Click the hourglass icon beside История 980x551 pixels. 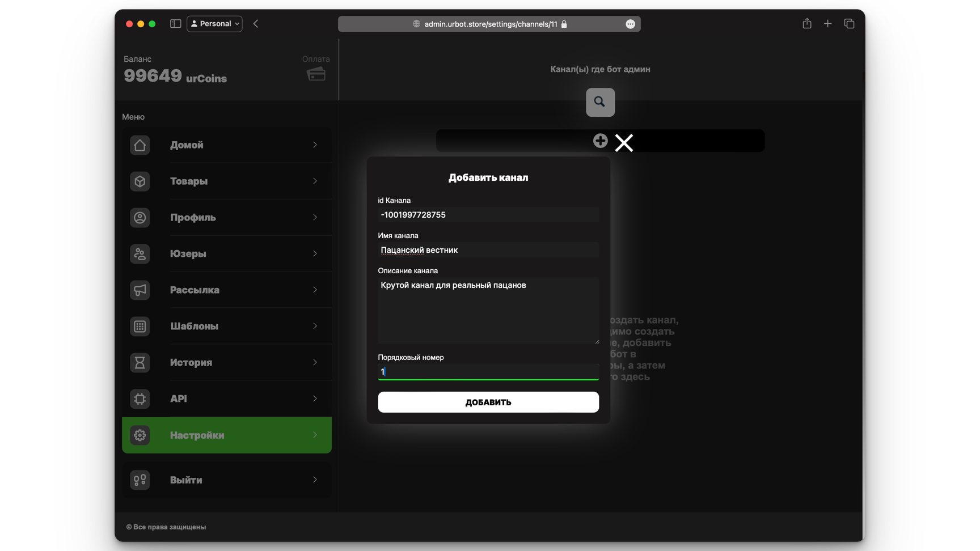(x=140, y=363)
